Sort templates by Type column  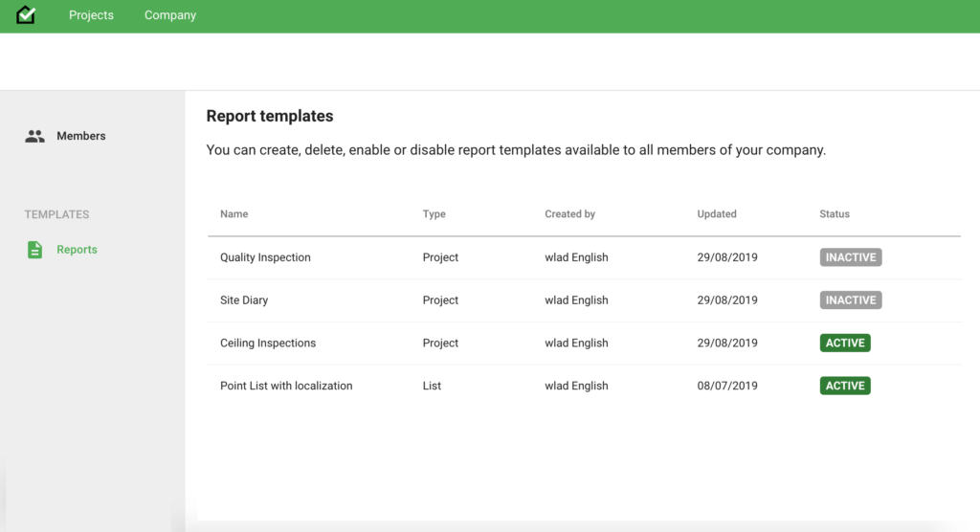(434, 214)
